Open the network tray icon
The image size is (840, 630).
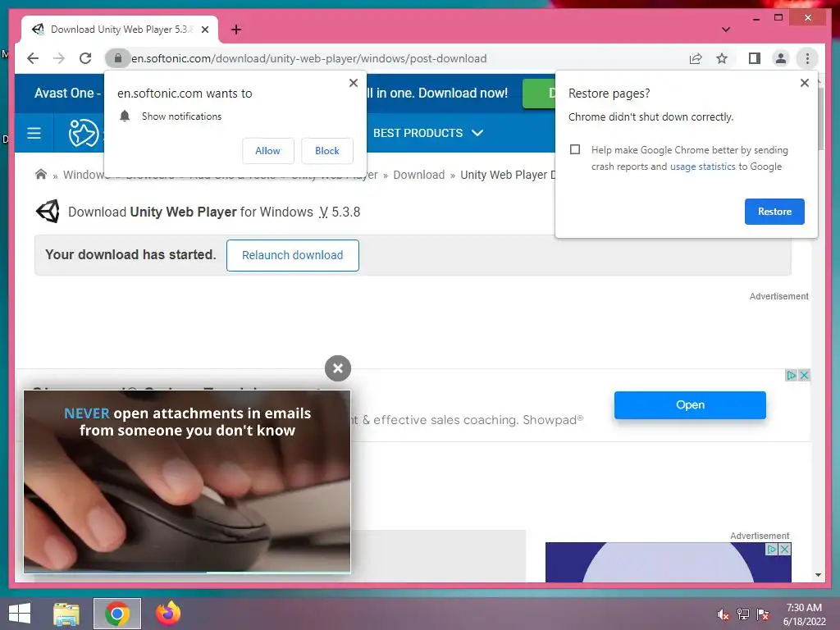point(742,614)
